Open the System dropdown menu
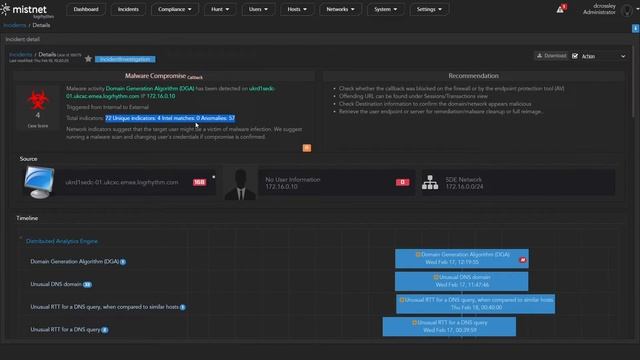 [x=385, y=9]
